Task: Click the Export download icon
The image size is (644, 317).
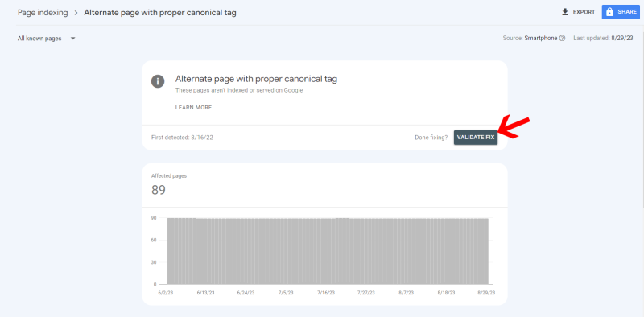Action: (565, 12)
